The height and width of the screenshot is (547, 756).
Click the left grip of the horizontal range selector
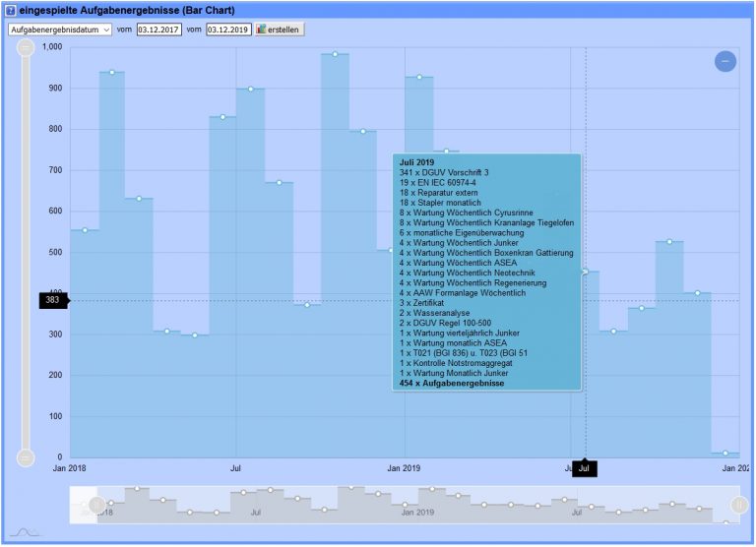(x=96, y=505)
